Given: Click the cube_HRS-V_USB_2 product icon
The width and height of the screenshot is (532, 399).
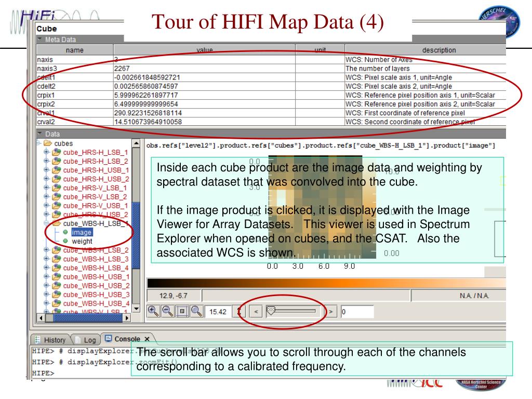Looking at the screenshot, I should pos(56,214).
